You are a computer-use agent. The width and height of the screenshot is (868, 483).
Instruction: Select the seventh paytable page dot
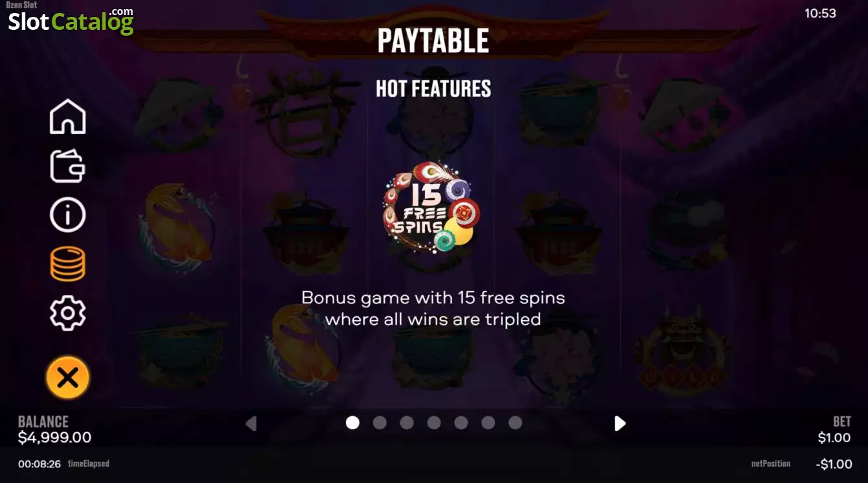coord(516,423)
